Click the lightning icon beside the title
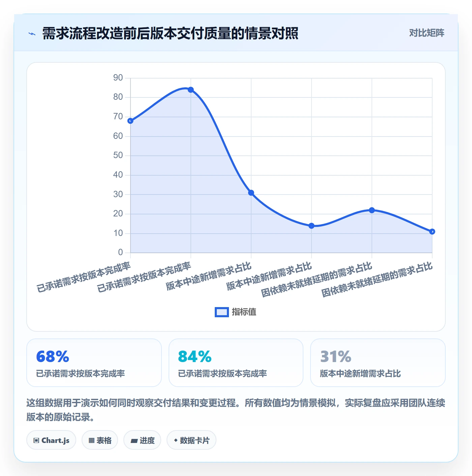This screenshot has height=476, width=472. point(32,34)
